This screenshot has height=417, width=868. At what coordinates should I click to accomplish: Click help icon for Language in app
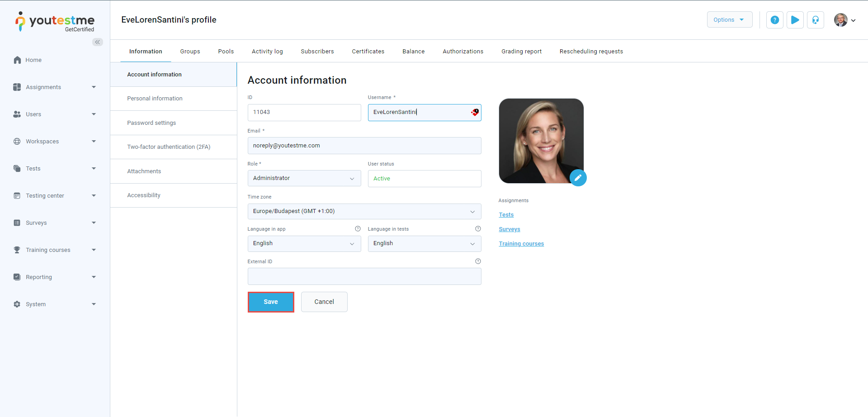[358, 229]
